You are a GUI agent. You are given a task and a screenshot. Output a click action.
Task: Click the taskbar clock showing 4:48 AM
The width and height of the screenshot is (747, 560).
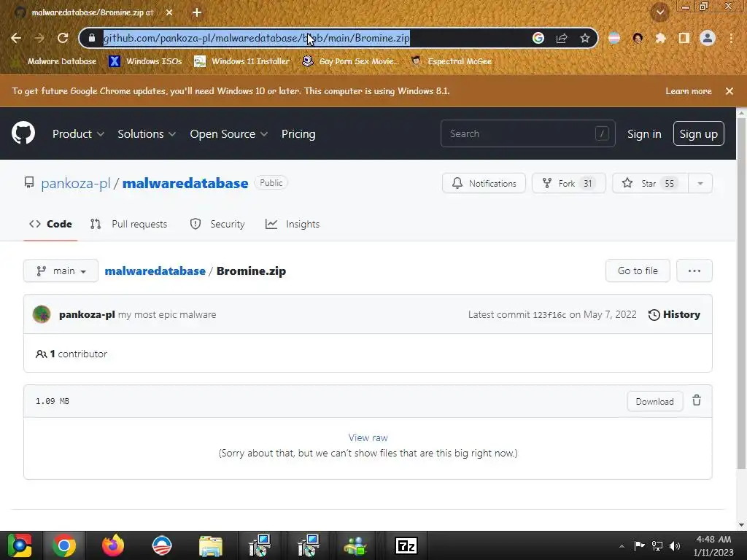pyautogui.click(x=713, y=545)
